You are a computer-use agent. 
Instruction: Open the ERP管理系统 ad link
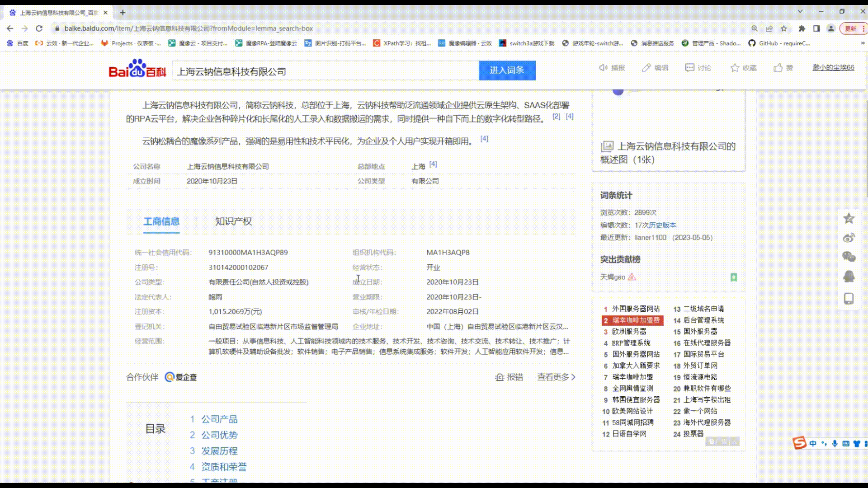pos(631,343)
